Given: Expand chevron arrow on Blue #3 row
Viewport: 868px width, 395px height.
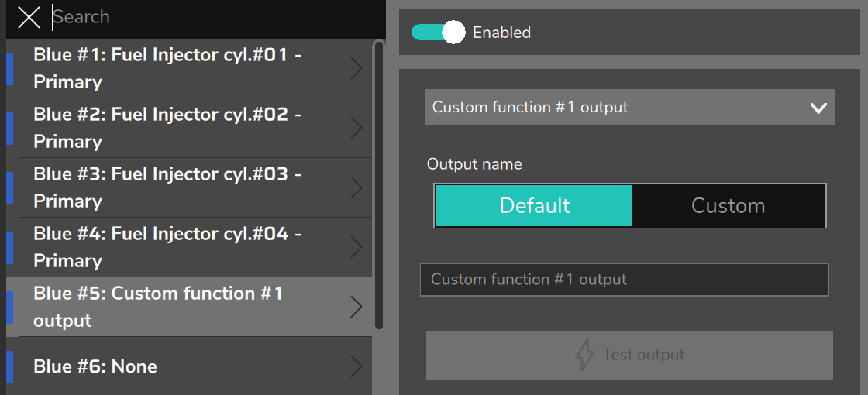Looking at the screenshot, I should pos(356,188).
